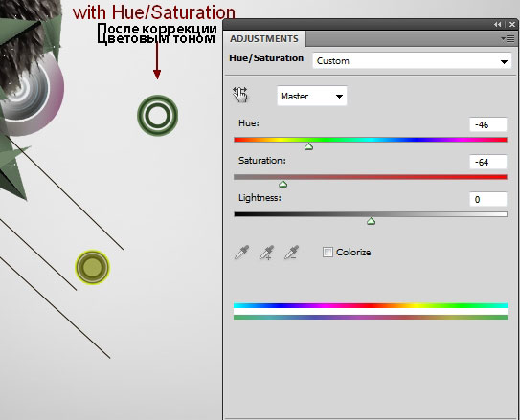Click the green double-ring circle on canvas
The height and width of the screenshot is (420, 520).
coord(157,115)
